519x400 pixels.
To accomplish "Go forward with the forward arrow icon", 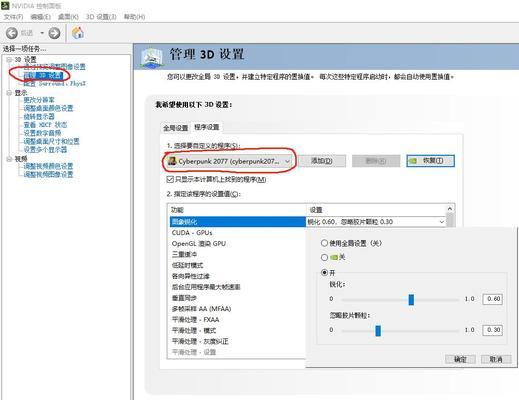I will [x=54, y=33].
